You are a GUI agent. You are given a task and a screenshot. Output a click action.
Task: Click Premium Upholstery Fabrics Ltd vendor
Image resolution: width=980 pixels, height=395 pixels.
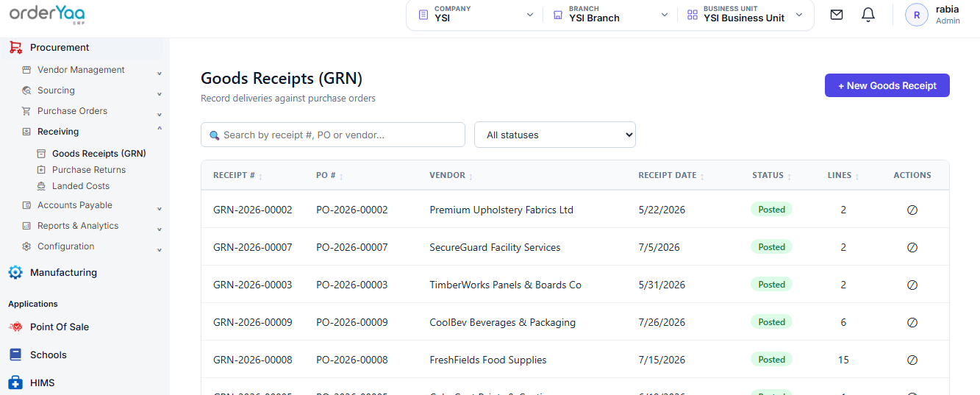pyautogui.click(x=501, y=210)
